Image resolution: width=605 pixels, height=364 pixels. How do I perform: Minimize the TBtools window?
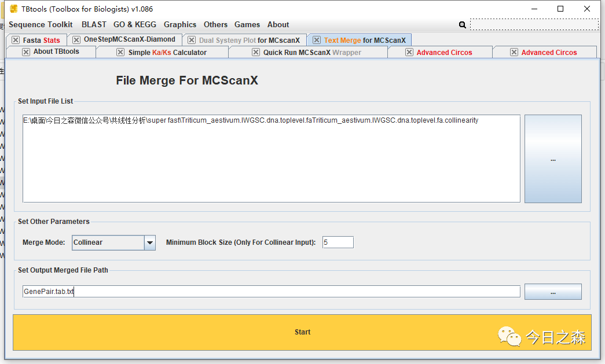534,9
